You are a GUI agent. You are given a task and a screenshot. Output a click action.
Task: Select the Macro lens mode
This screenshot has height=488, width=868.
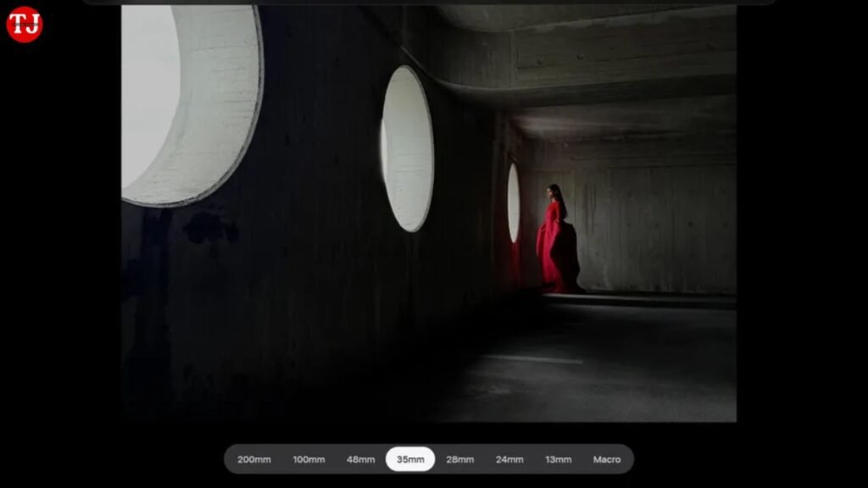(607, 459)
